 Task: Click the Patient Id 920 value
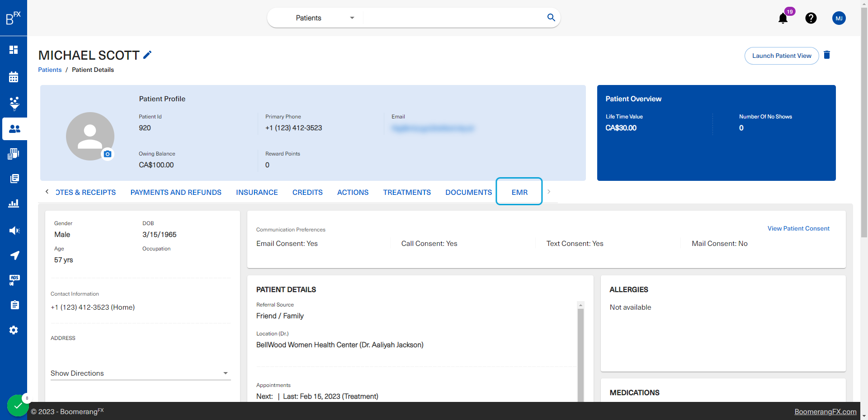[x=145, y=128]
